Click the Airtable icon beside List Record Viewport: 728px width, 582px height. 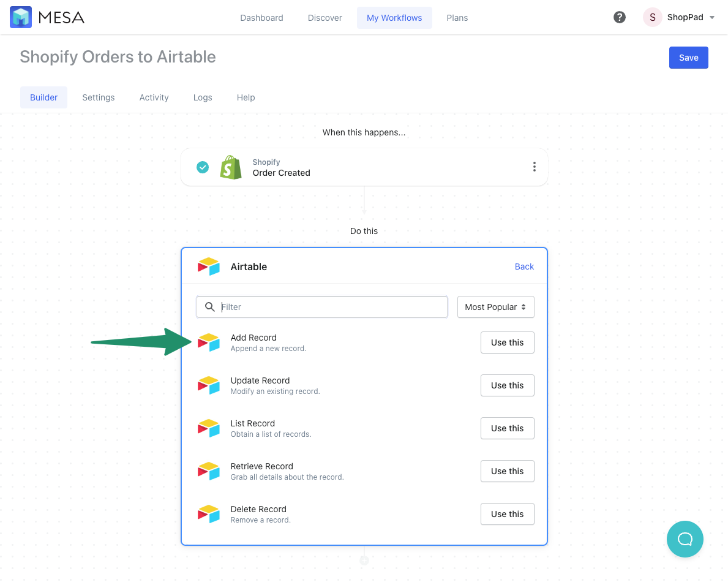click(208, 428)
